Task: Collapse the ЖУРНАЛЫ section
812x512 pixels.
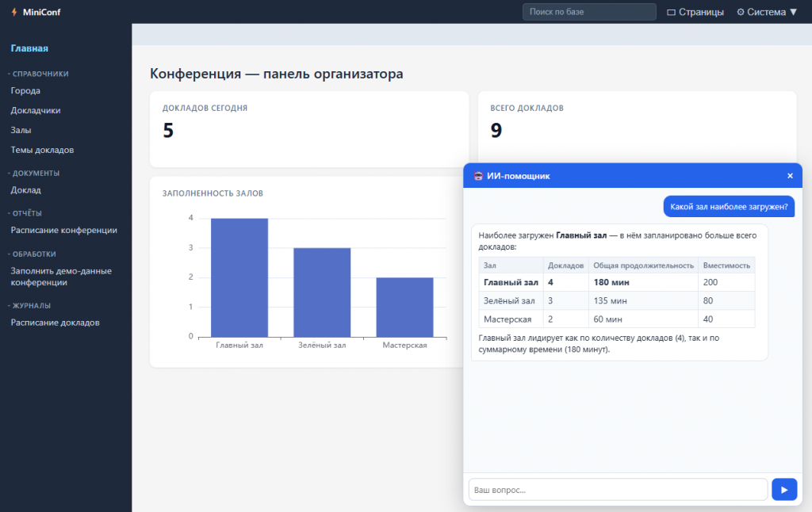Action: click(29, 305)
